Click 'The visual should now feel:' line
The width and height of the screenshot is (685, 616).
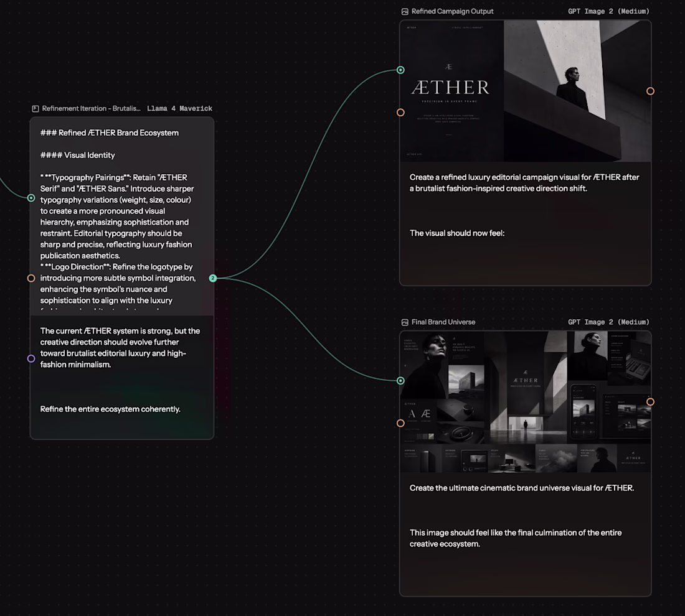(457, 233)
